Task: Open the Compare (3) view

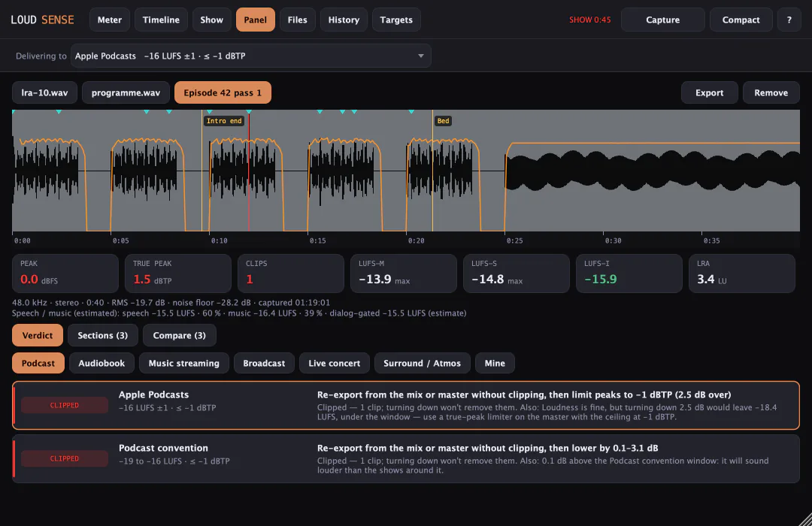Action: click(179, 335)
